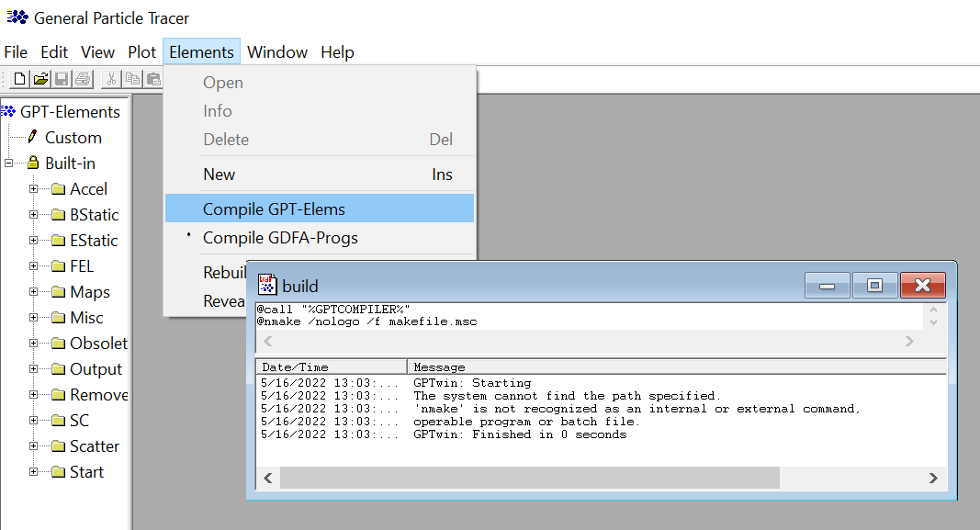The width and height of the screenshot is (980, 530).
Task: Click the General Particle Tracer title icon
Action: [17, 17]
